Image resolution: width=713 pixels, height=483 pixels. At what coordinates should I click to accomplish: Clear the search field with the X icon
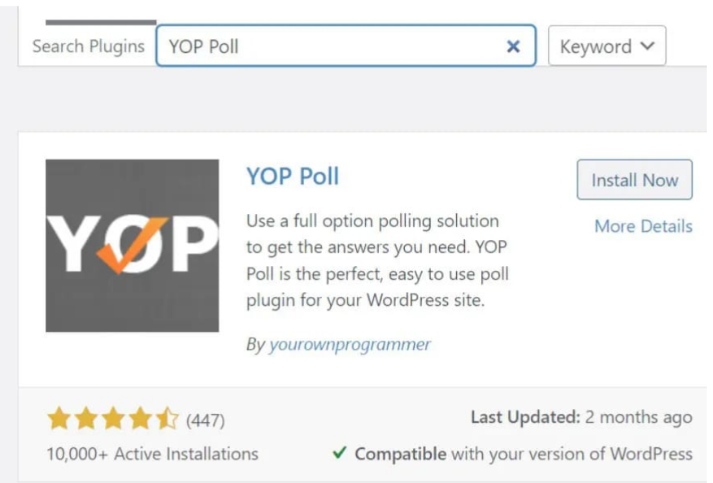point(513,46)
